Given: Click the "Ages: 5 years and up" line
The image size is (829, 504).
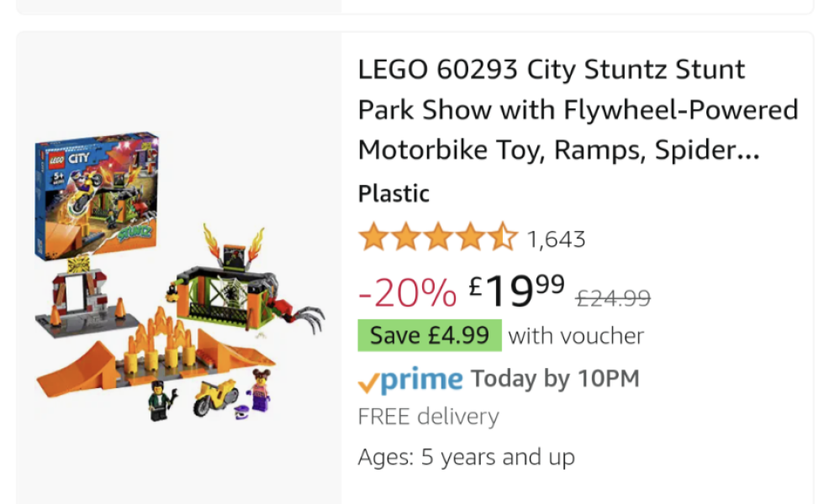Looking at the screenshot, I should pos(466,458).
